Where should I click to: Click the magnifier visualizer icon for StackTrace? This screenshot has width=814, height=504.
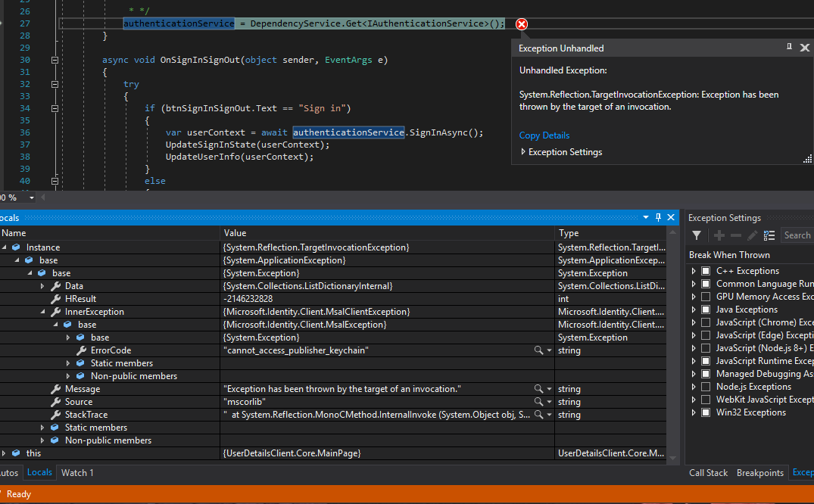point(539,415)
